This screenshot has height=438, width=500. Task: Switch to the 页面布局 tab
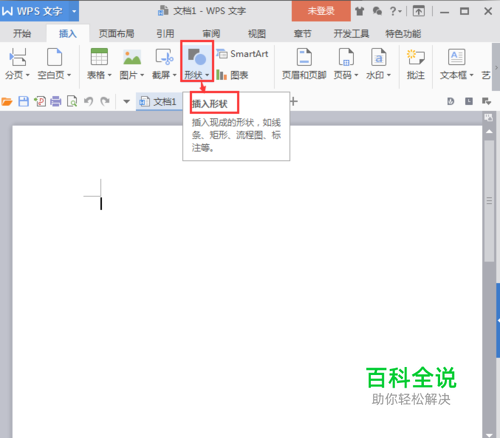click(116, 34)
